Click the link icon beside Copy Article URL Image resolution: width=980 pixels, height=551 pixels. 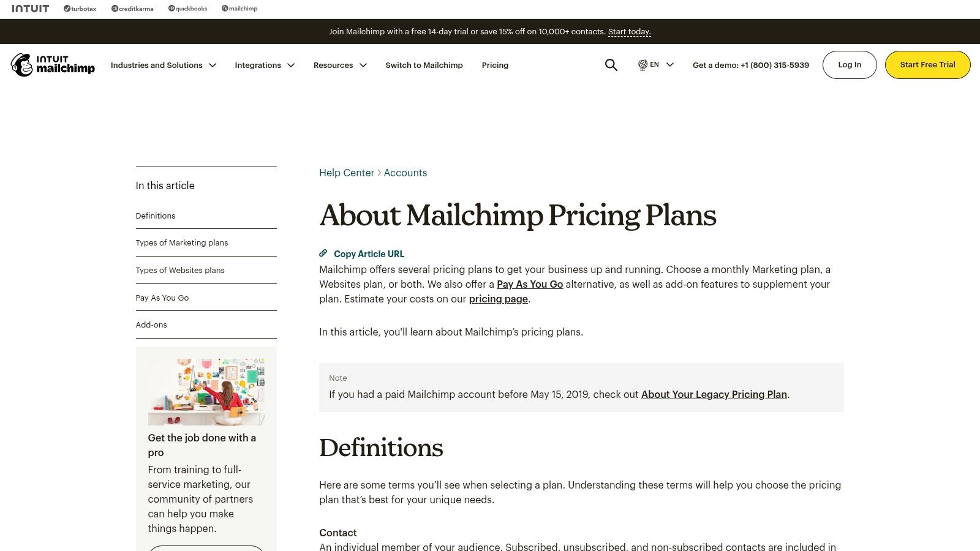click(323, 253)
